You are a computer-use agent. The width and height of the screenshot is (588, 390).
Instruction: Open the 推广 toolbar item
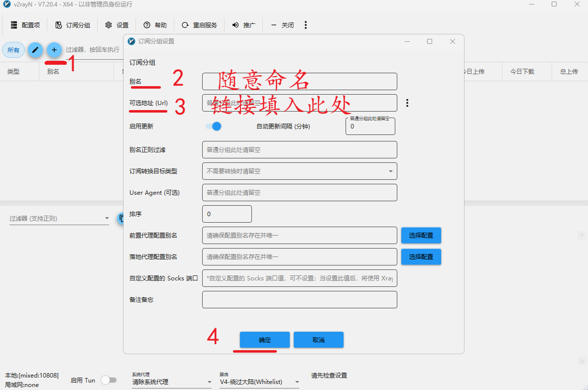point(243,25)
